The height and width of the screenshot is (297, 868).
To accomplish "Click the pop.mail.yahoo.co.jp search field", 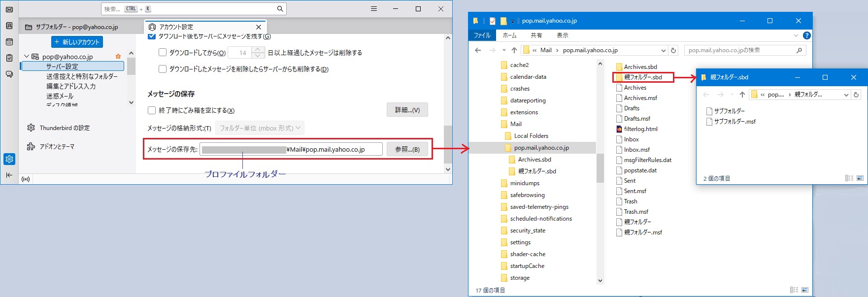I will pos(739,50).
